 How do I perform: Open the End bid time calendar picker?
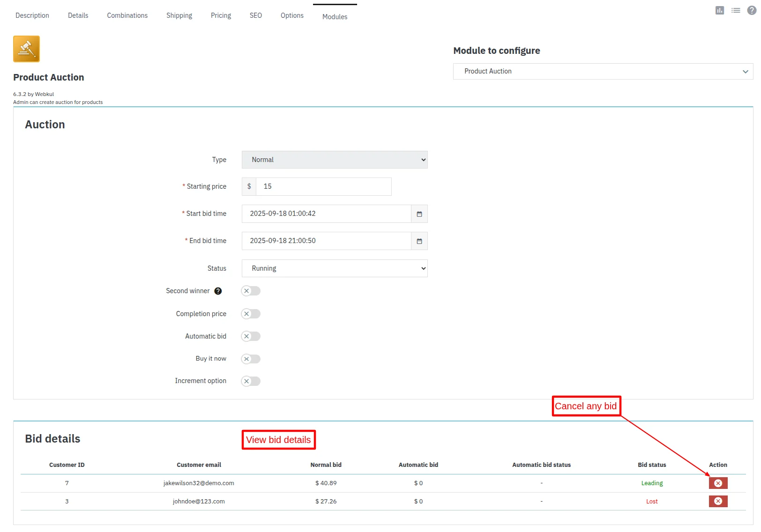419,241
